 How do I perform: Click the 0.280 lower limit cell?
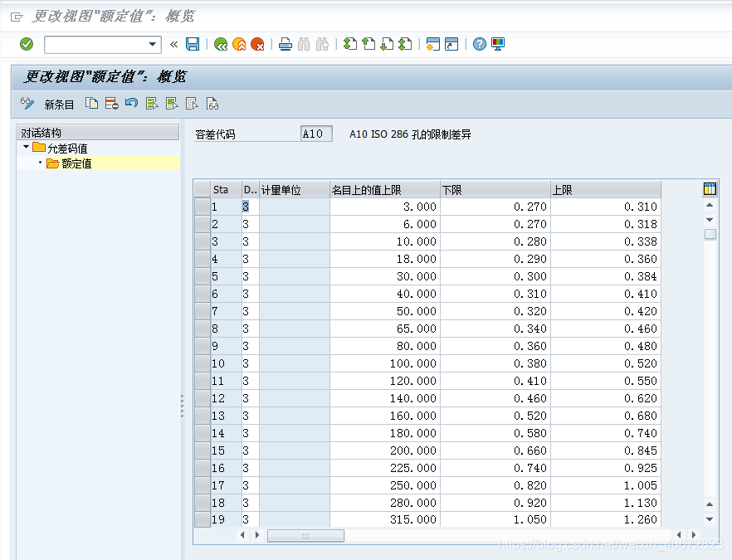point(495,241)
